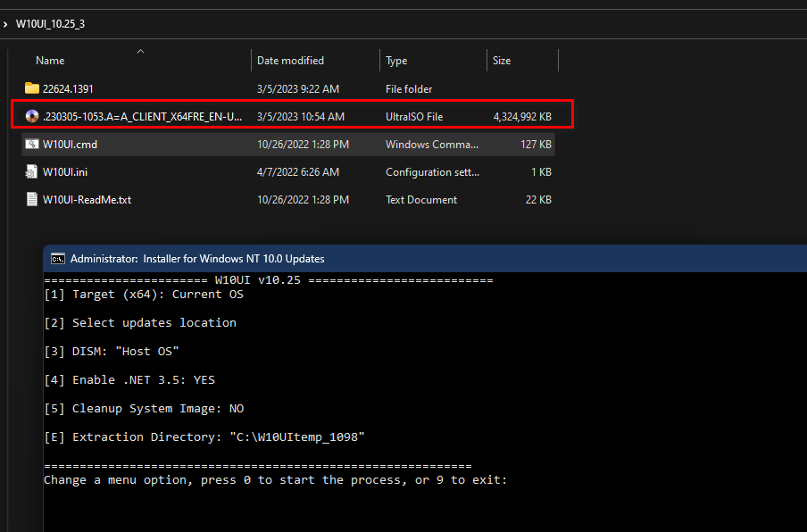
Task: Sort files by Date modified column
Action: pyautogui.click(x=290, y=61)
